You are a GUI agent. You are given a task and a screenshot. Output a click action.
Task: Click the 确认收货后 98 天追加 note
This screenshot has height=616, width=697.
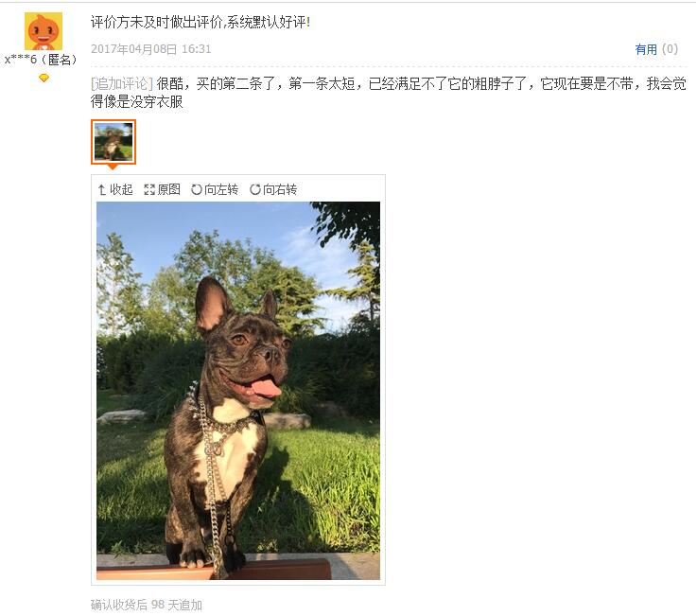tap(147, 605)
